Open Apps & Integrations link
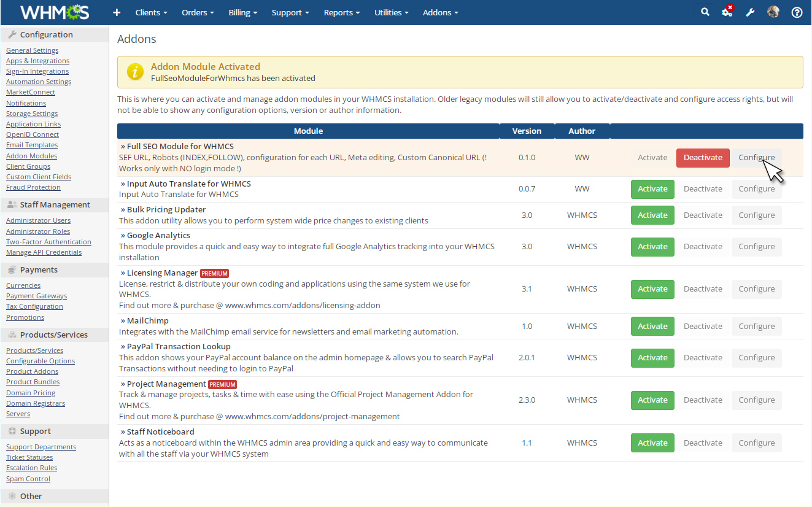812x507 pixels. [37, 61]
